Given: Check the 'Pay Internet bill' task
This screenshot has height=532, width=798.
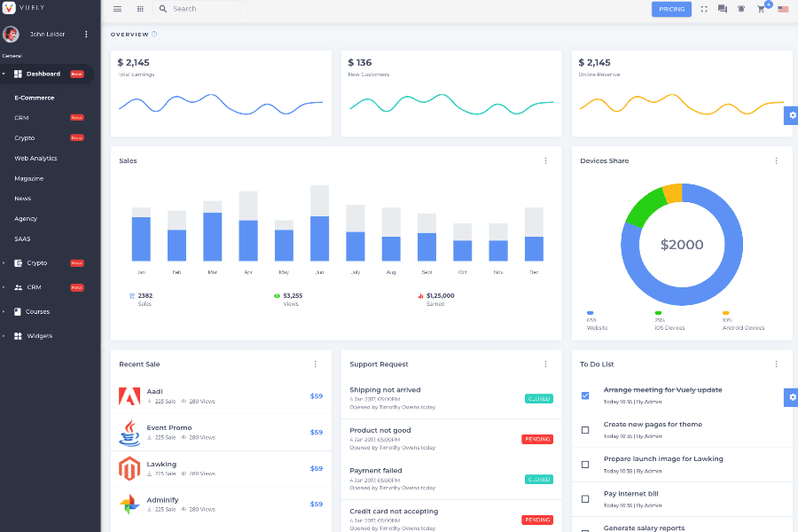Looking at the screenshot, I should [x=585, y=498].
